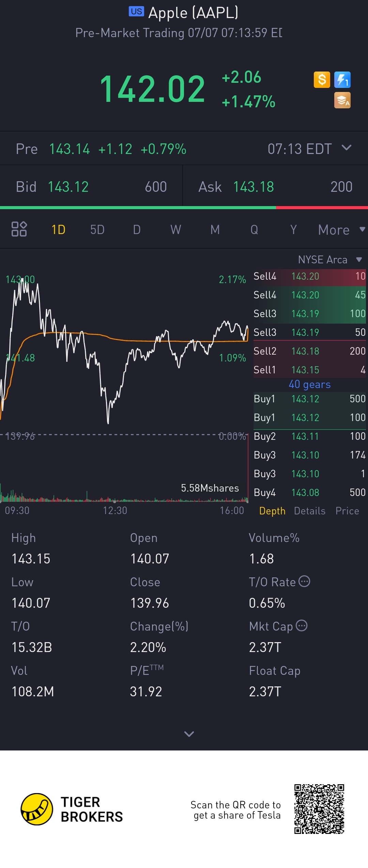
Task: Tap the bid/ask ratio bar
Action: pos(184,207)
